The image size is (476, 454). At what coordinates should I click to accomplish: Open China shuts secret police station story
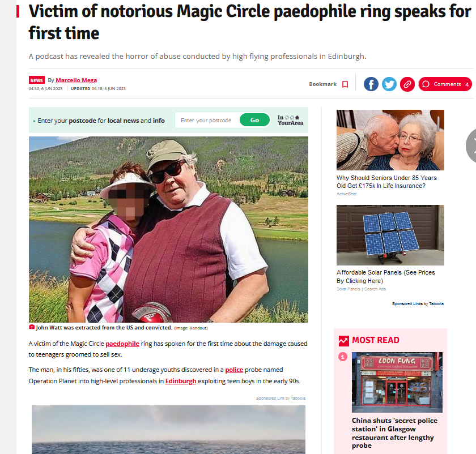click(394, 432)
